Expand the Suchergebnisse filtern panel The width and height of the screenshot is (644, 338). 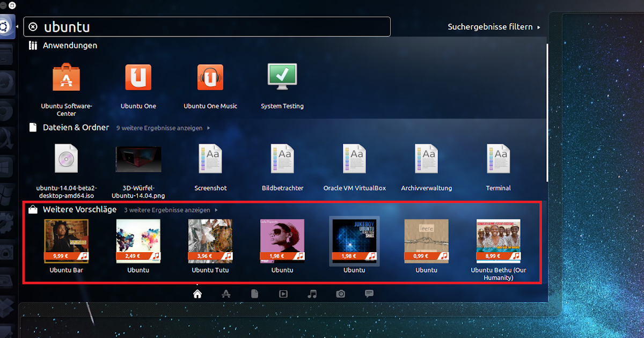[x=494, y=27]
